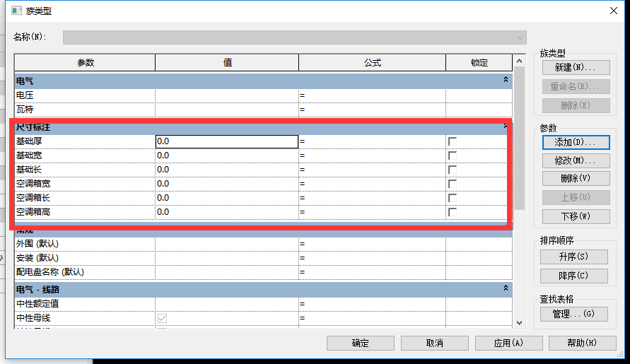Collapse the 电气 group
The height and width of the screenshot is (364, 630).
[x=506, y=80]
